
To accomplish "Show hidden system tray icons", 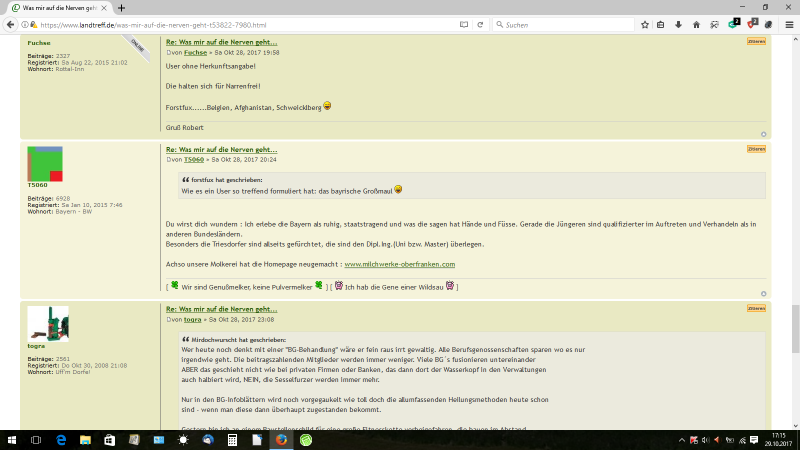I will 682,440.
